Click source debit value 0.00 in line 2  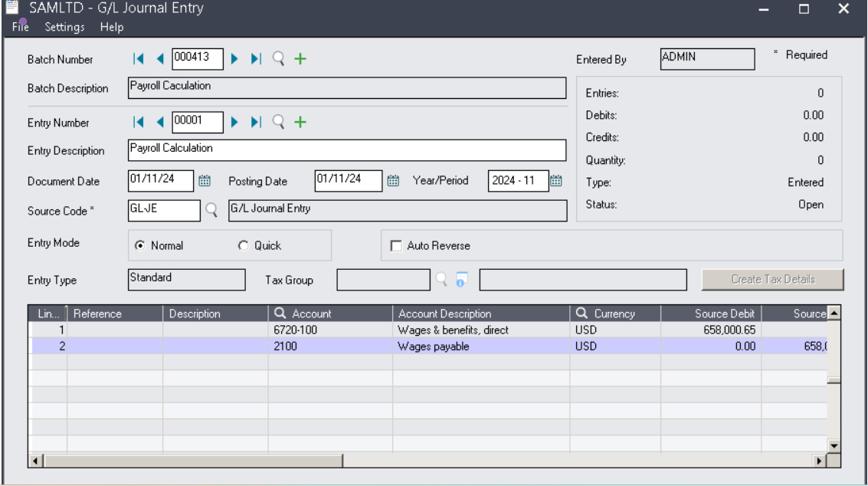point(711,346)
